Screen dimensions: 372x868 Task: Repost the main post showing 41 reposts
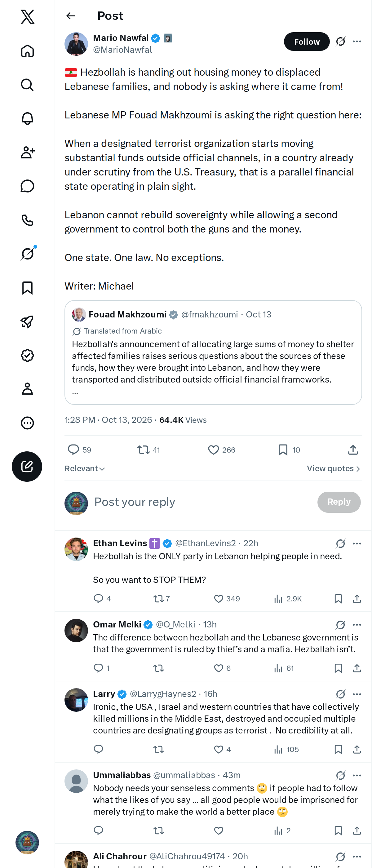[148, 450]
